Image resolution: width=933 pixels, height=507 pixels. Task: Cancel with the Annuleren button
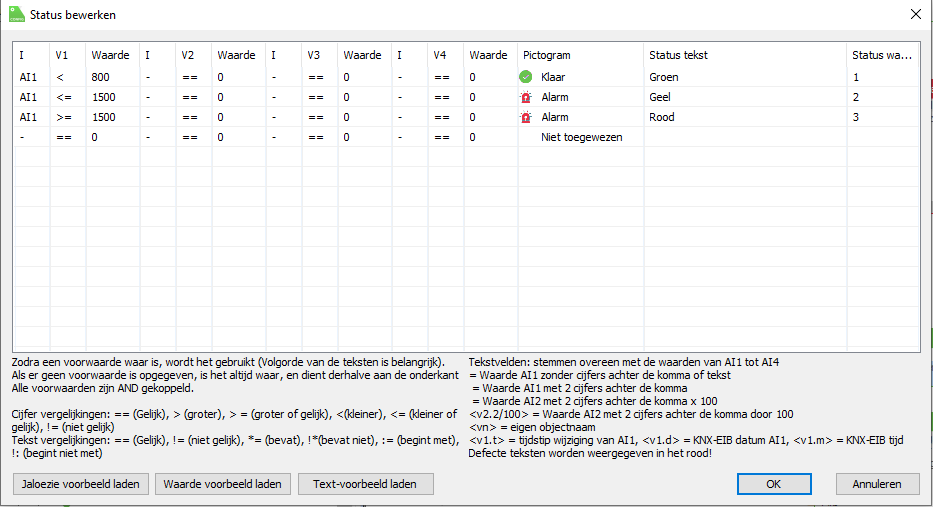tap(877, 484)
